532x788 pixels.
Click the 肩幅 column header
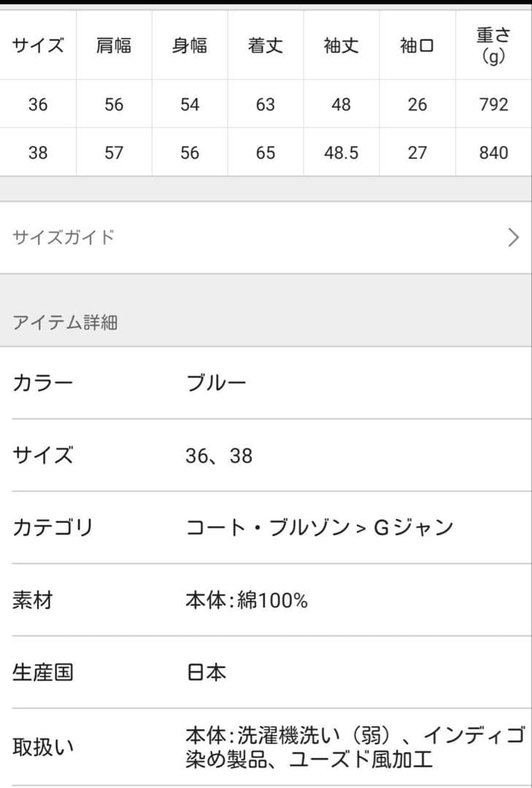(x=113, y=45)
